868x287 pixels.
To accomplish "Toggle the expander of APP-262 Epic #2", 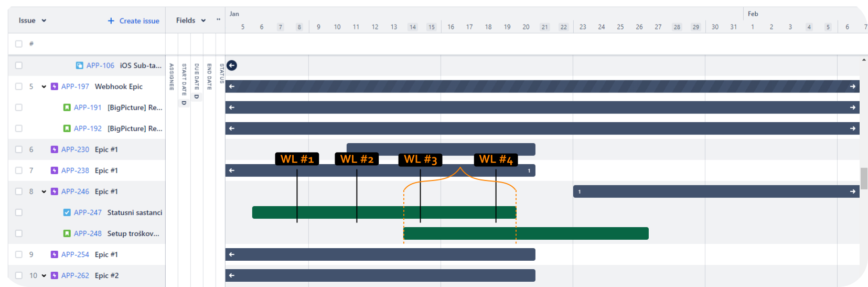I will [44, 275].
